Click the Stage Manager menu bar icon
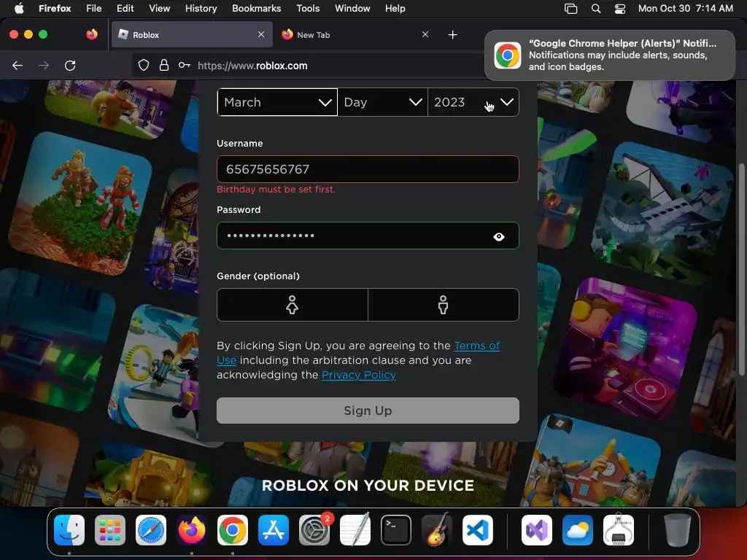The height and width of the screenshot is (560, 747). [570, 8]
